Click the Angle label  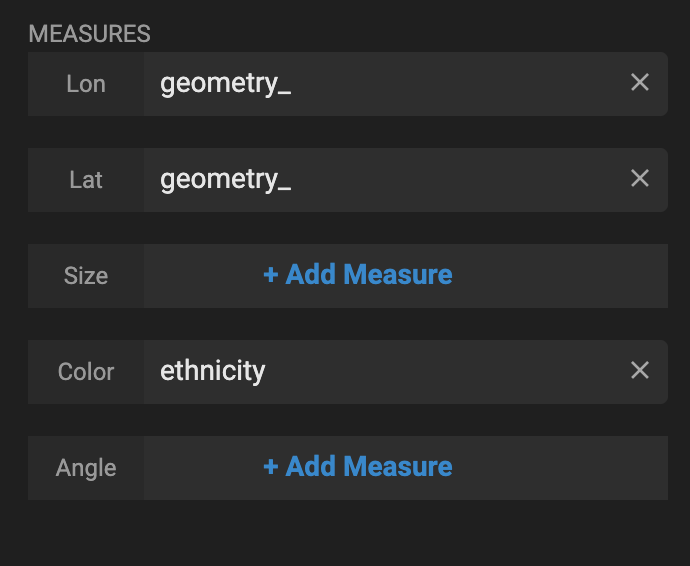pos(86,468)
